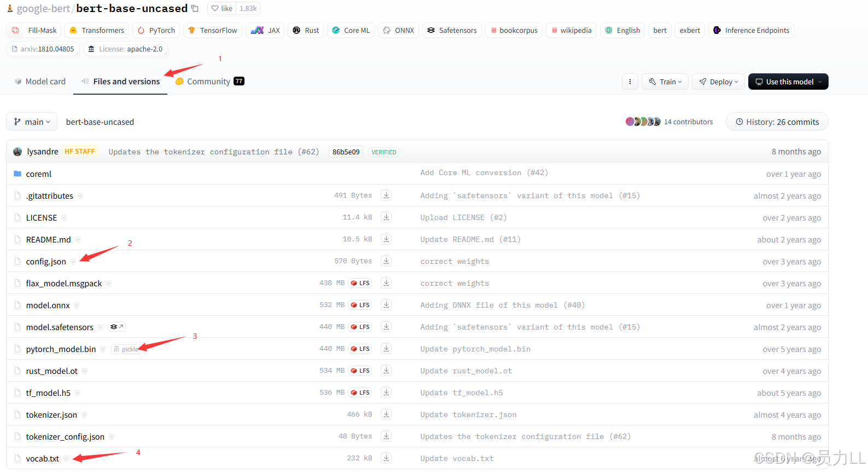Open the Inference Endpoints tag

tap(751, 30)
